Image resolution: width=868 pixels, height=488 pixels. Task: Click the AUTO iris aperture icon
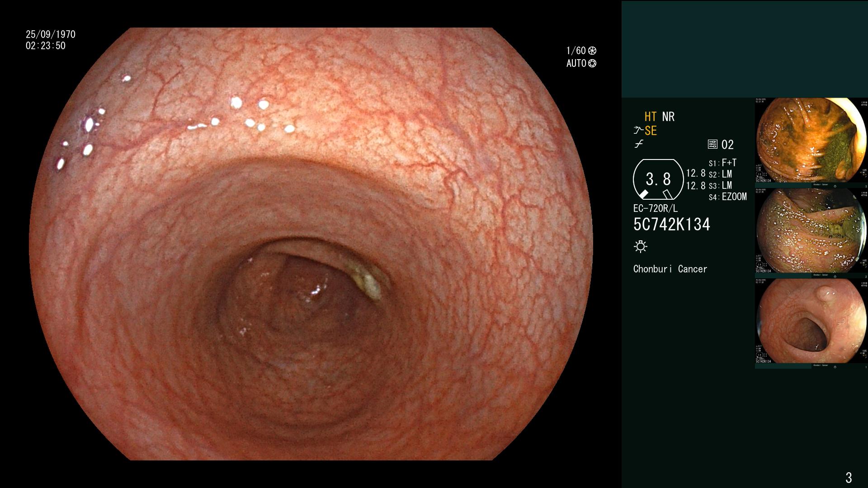pos(592,63)
